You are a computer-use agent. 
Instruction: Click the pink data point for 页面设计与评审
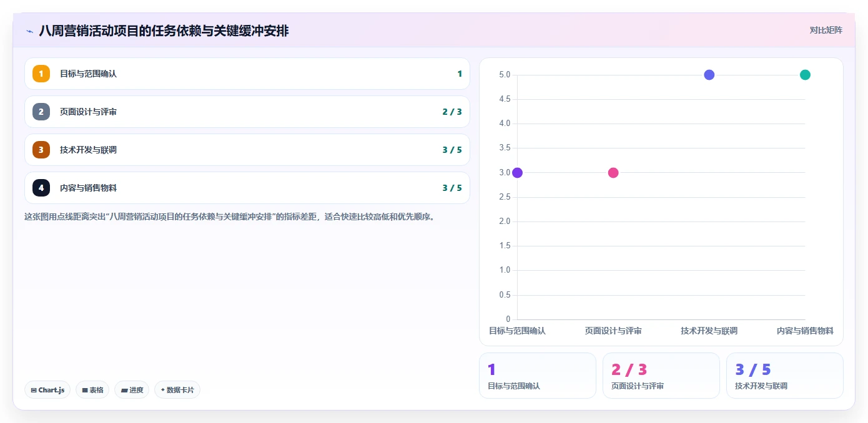(613, 173)
